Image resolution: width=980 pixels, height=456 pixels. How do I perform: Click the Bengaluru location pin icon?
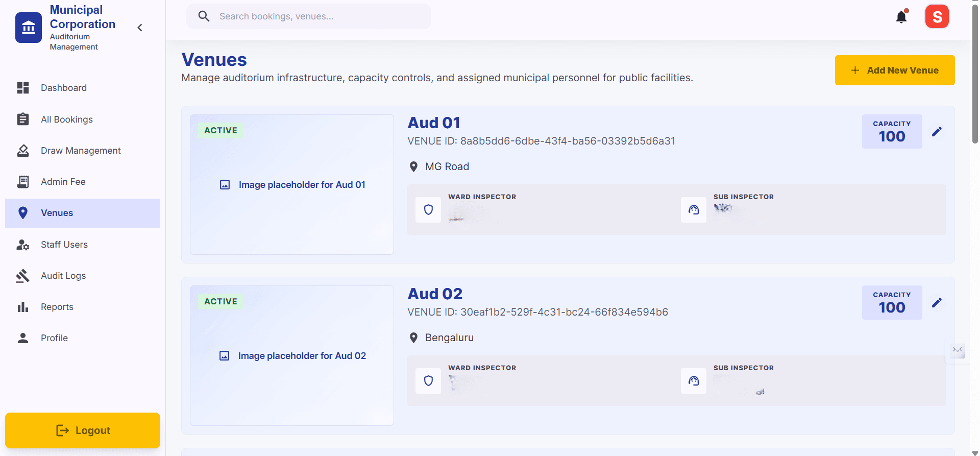click(x=414, y=338)
